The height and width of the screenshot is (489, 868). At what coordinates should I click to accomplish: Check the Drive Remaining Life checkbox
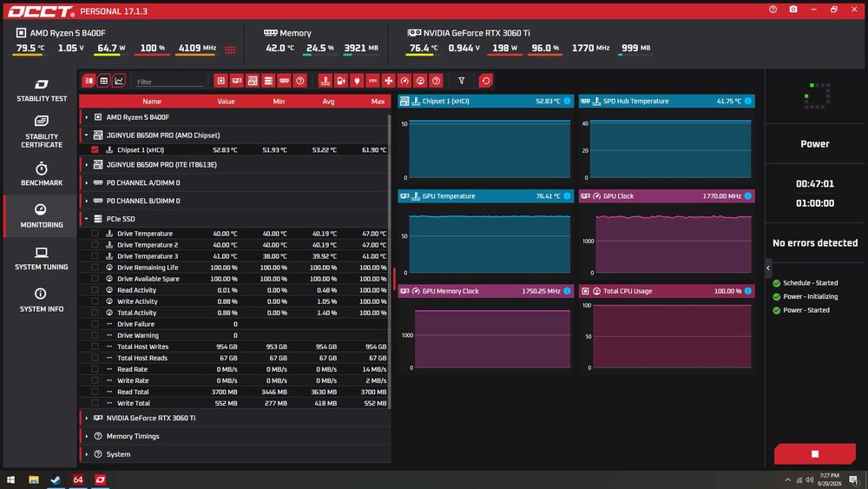(x=95, y=268)
